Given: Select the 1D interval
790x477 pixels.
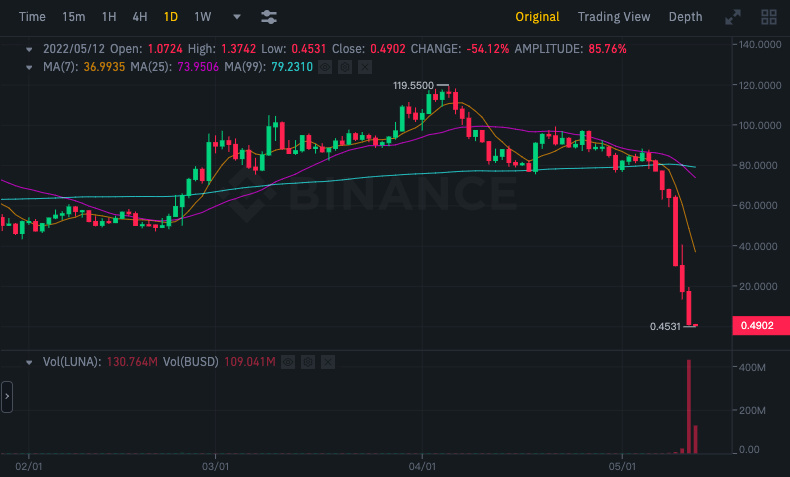Looking at the screenshot, I should coord(171,17).
